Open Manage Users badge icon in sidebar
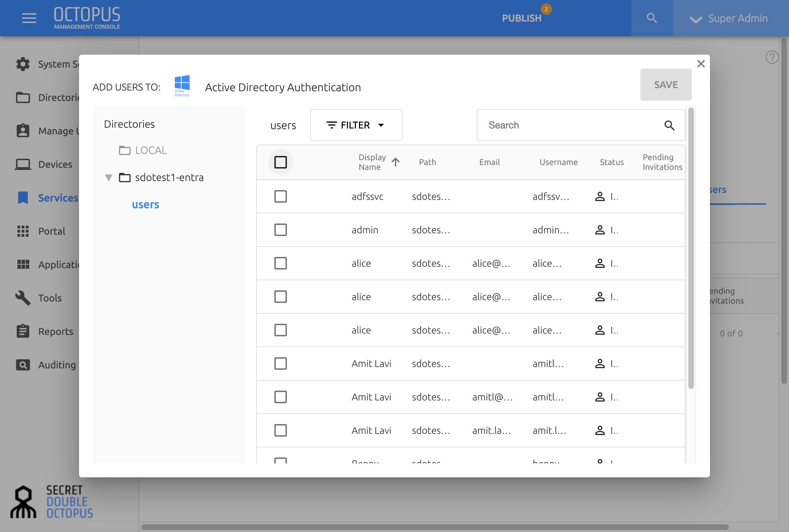Image resolution: width=789 pixels, height=532 pixels. pyautogui.click(x=23, y=131)
